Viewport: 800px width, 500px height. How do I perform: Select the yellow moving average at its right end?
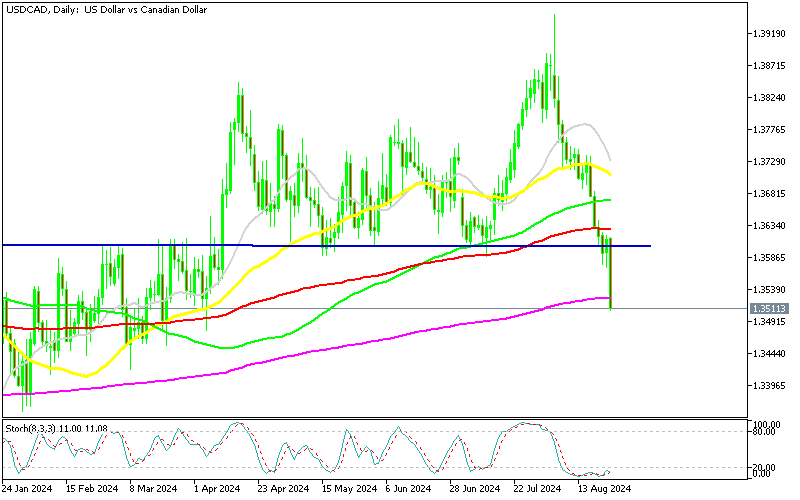608,173
